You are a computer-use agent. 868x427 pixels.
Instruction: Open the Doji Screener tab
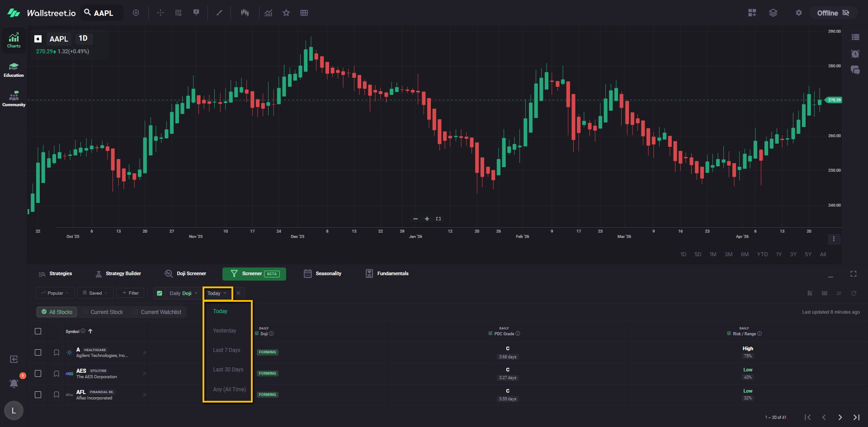(185, 274)
